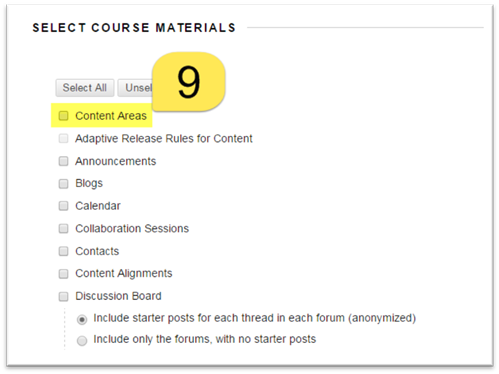Tick the Adaptive Release Rules for Content checkbox

tap(63, 138)
